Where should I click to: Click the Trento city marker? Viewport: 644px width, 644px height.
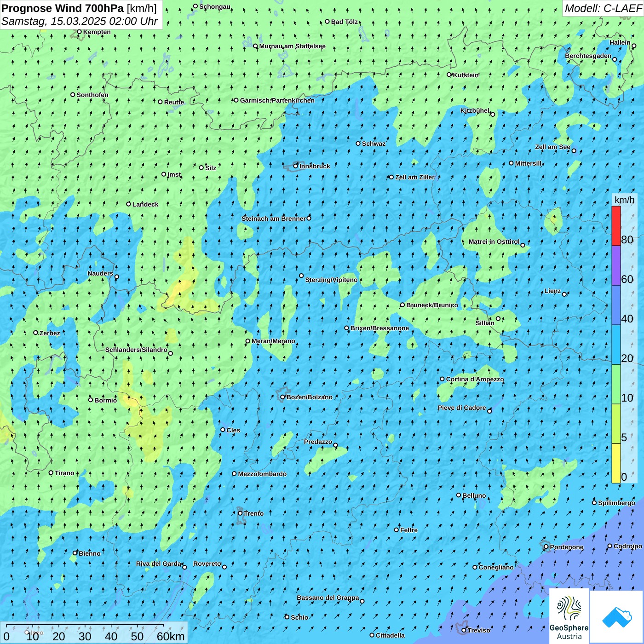tap(240, 513)
